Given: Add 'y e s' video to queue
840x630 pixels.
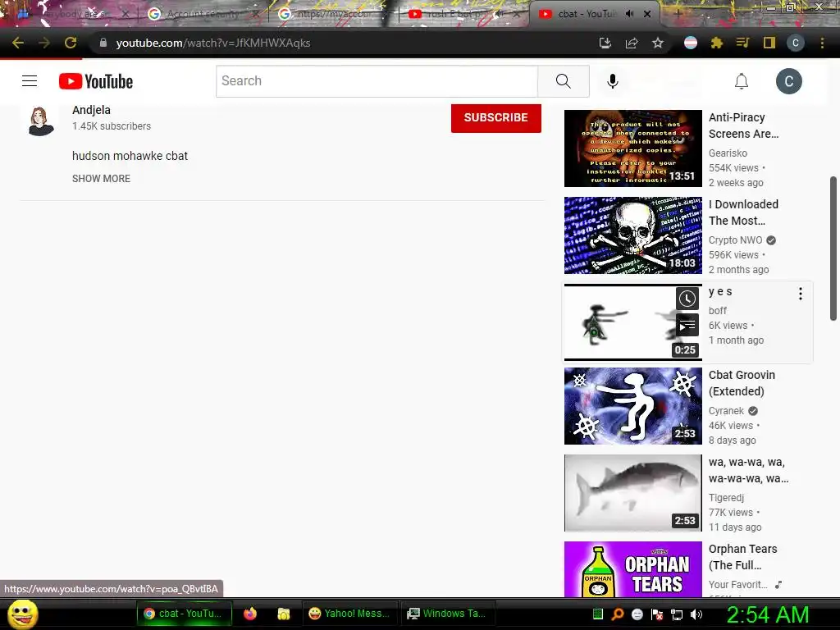Looking at the screenshot, I should coord(687,325).
